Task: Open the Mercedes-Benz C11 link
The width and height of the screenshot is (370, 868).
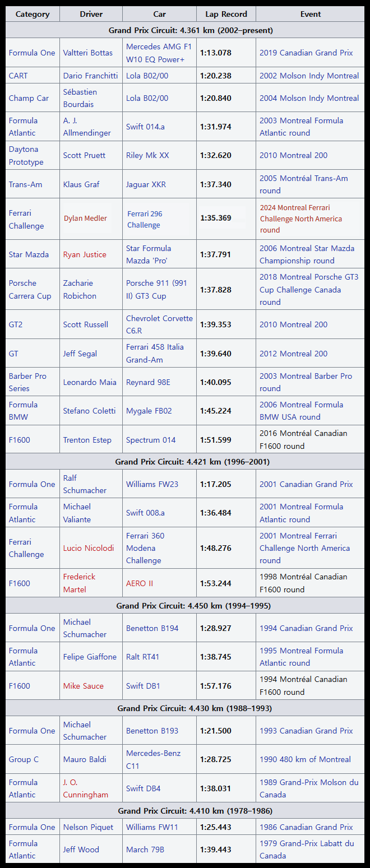Action: click(153, 759)
